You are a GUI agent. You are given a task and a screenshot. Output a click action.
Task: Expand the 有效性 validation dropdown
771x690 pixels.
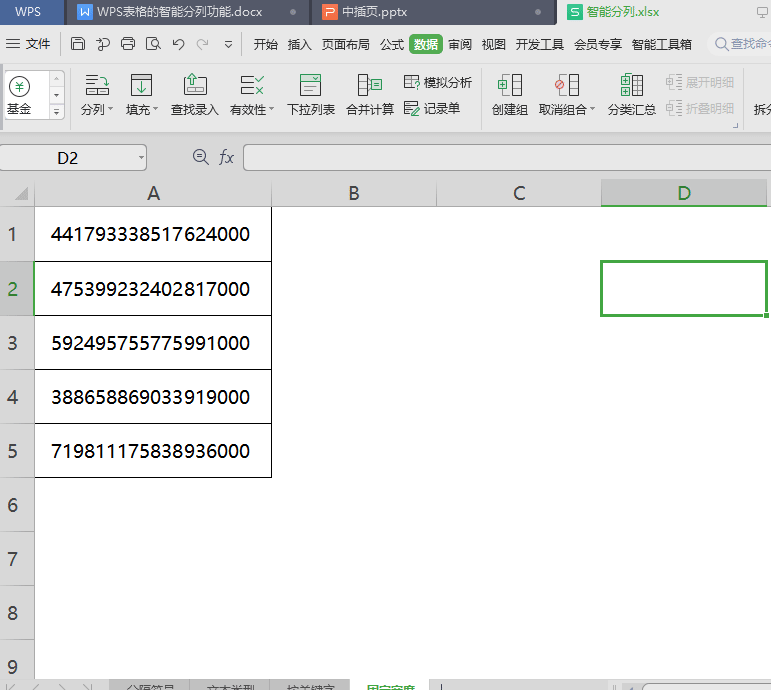273,110
